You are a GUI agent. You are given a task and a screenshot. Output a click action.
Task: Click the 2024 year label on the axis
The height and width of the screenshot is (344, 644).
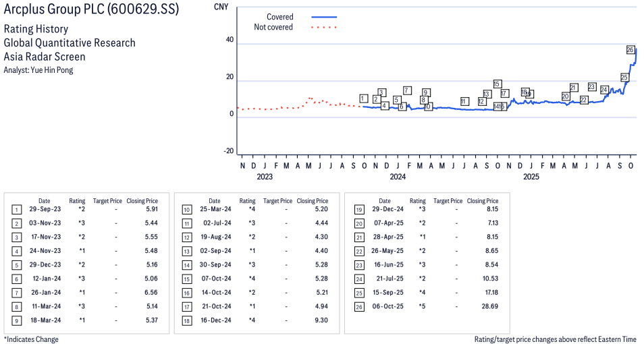point(397,177)
